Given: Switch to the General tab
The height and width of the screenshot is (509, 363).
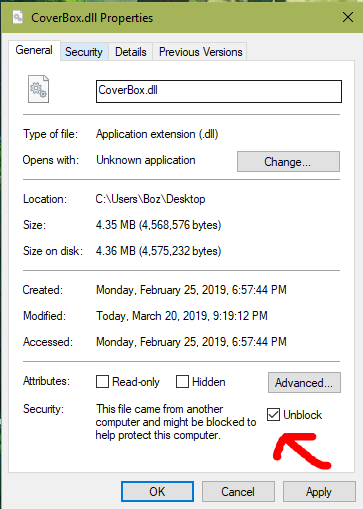Looking at the screenshot, I should coord(34,50).
